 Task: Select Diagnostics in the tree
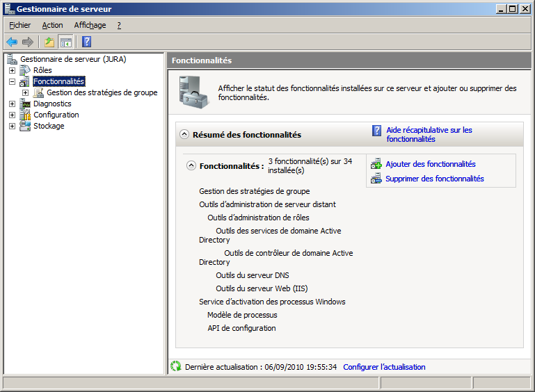point(52,104)
